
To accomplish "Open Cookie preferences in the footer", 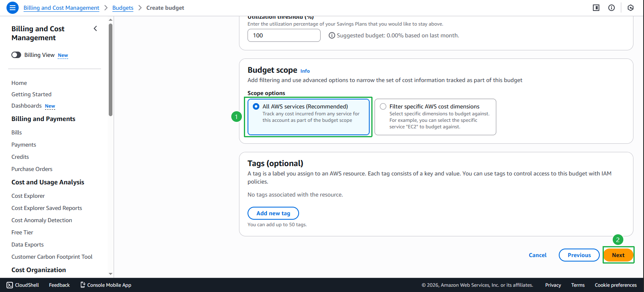I will [x=616, y=285].
